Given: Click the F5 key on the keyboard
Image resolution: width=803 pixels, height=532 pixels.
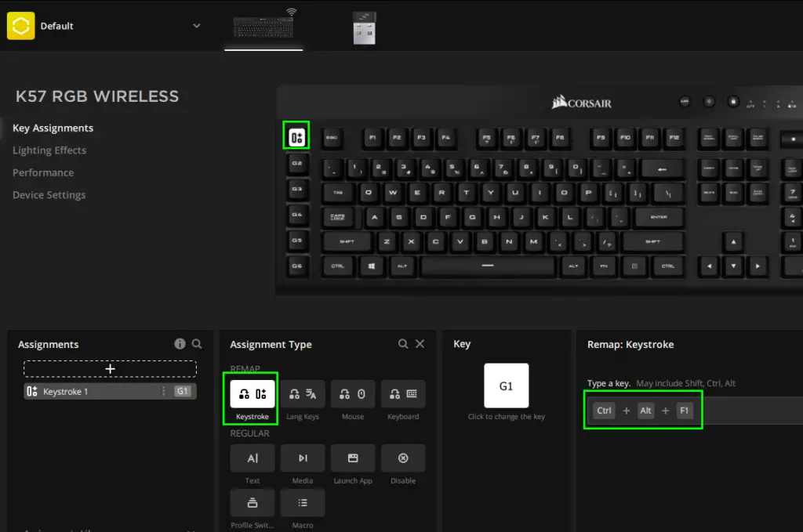Looking at the screenshot, I should coord(486,138).
